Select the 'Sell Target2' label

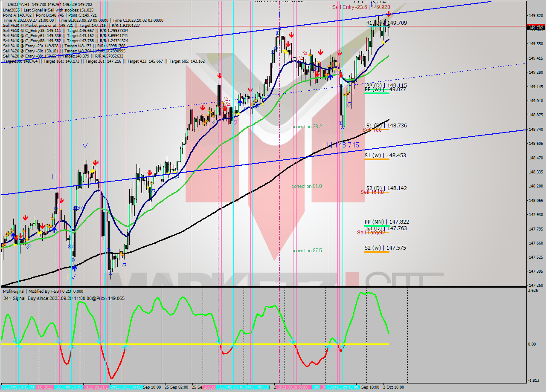[x=371, y=233]
